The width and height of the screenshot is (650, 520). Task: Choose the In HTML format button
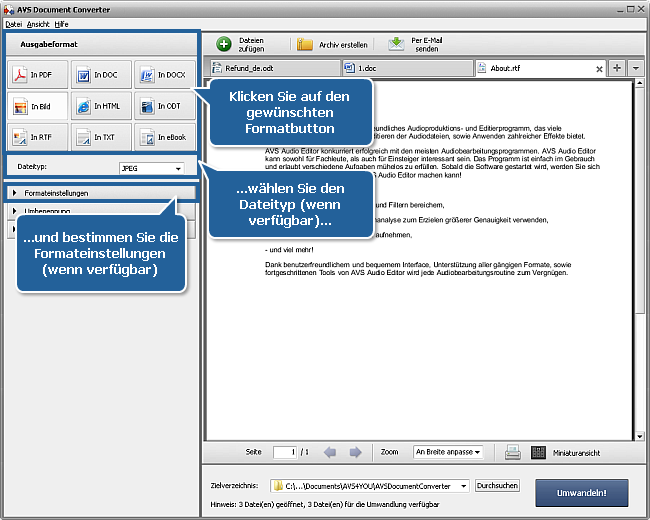[101, 106]
